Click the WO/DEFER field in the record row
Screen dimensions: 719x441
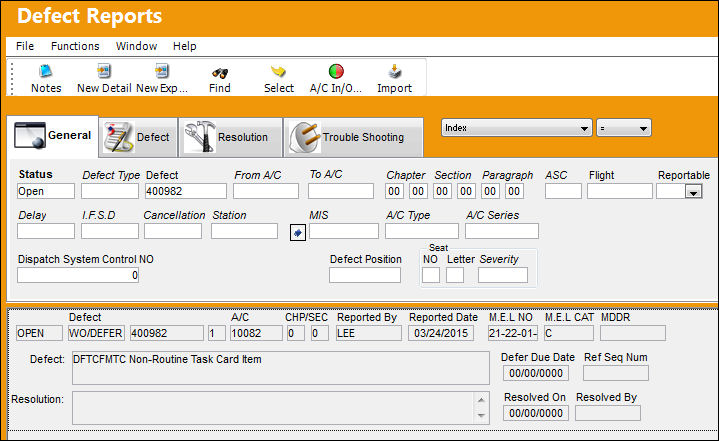[96, 333]
